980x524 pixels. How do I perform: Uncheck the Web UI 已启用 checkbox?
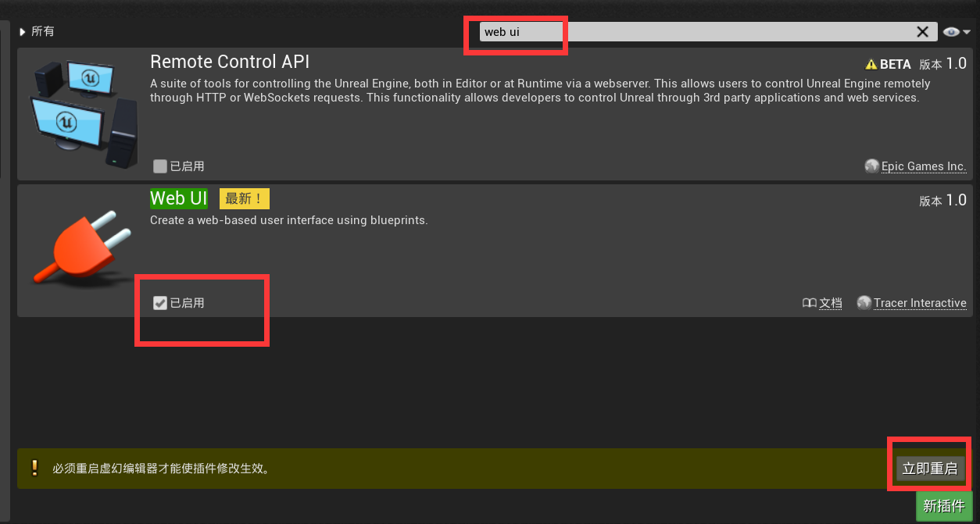point(160,303)
